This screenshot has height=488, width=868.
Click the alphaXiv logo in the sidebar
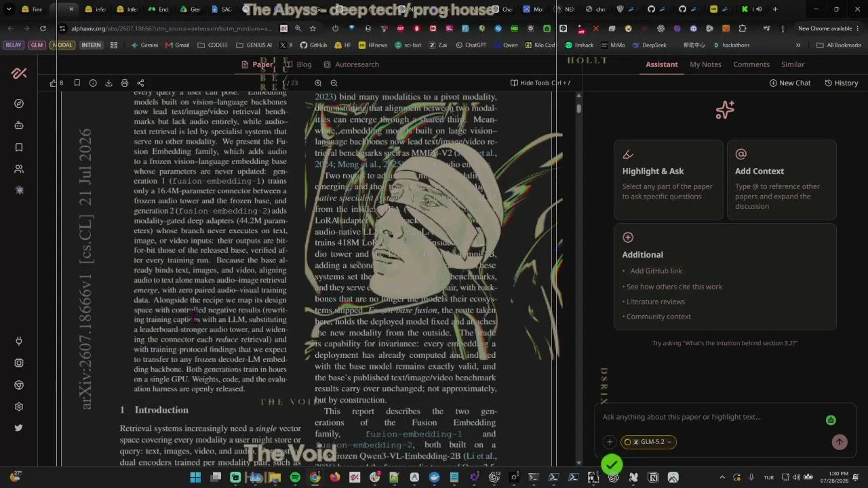(19, 73)
